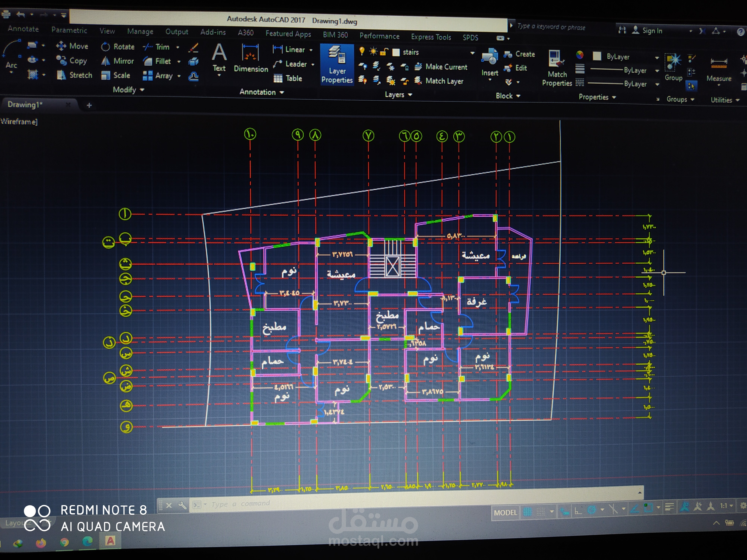Open the stairs layer dropdown

[472, 53]
